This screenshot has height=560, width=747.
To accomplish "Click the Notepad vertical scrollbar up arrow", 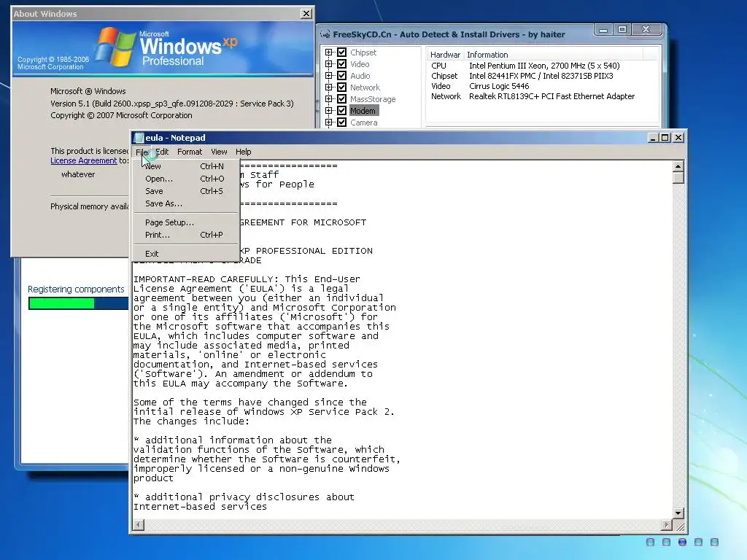I will (678, 166).
